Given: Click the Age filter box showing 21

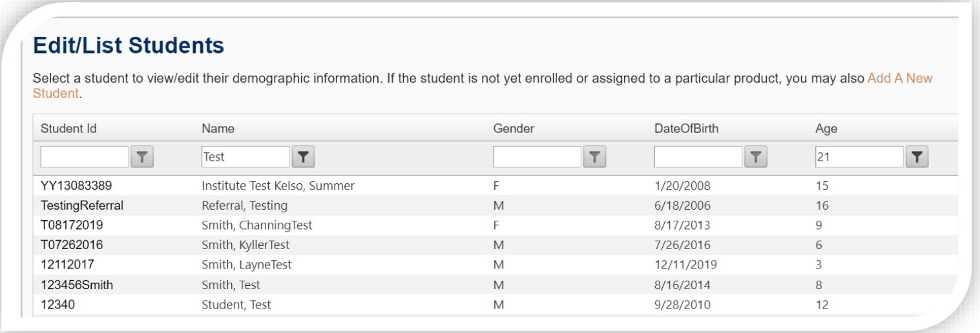Looking at the screenshot, I should tap(859, 157).
